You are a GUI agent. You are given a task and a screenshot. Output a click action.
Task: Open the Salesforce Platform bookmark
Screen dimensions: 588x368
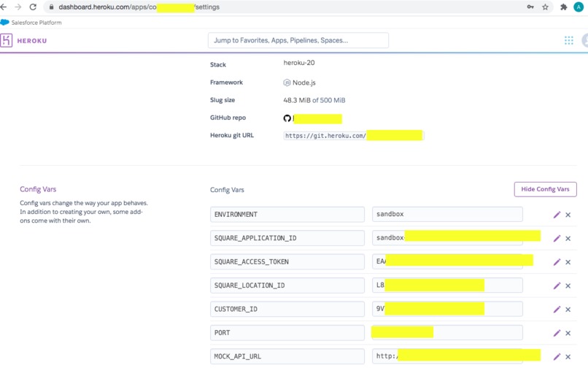click(31, 23)
